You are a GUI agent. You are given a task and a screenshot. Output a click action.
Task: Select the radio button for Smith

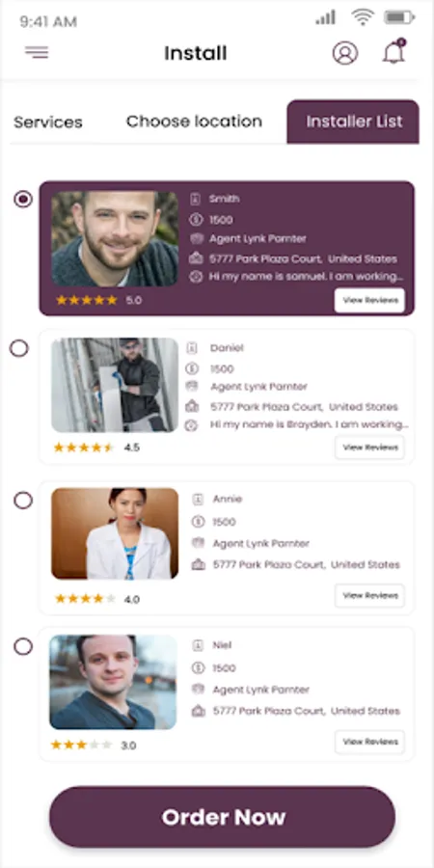point(23,199)
